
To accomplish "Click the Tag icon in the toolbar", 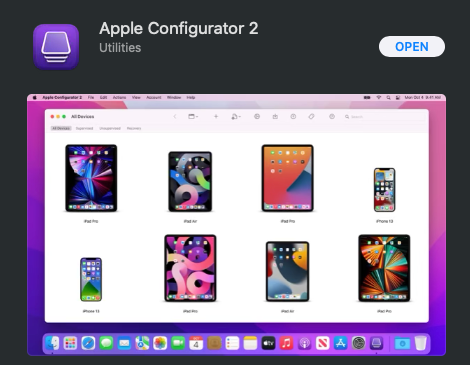I will point(311,116).
